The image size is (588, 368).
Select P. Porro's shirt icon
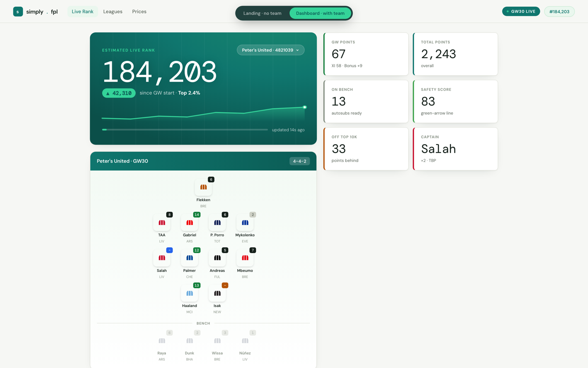tap(217, 222)
